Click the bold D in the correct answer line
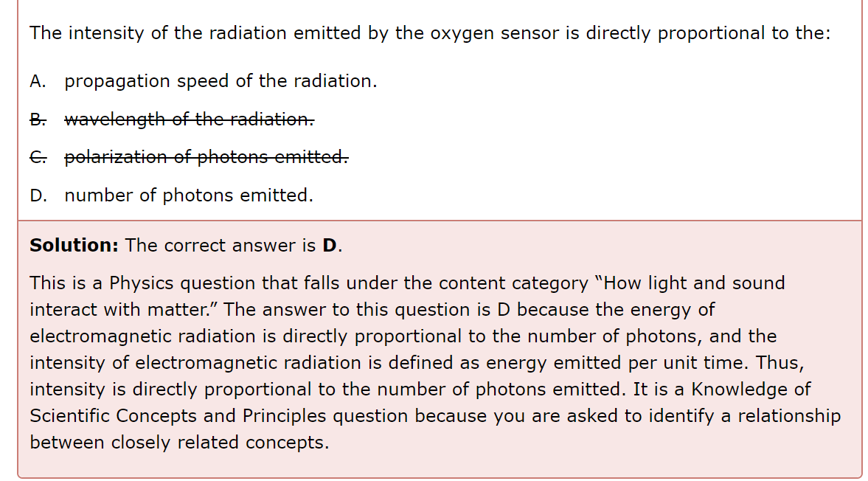Viewport: 868px width, 481px height. tap(330, 245)
